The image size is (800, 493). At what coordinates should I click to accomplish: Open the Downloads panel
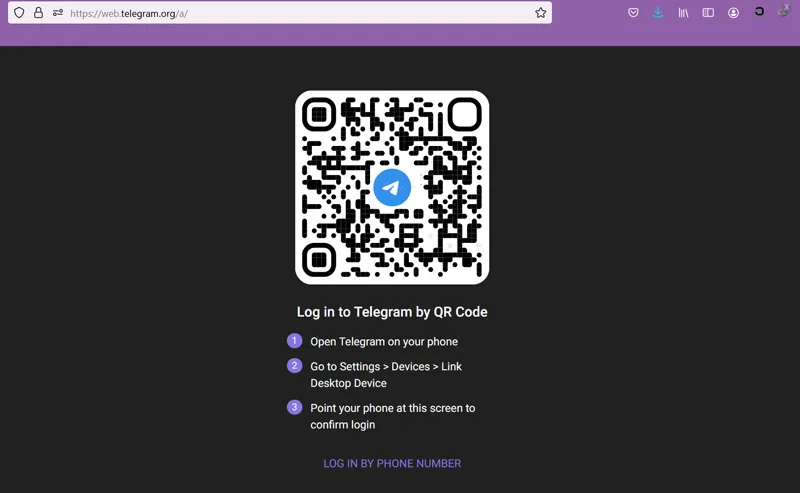658,13
